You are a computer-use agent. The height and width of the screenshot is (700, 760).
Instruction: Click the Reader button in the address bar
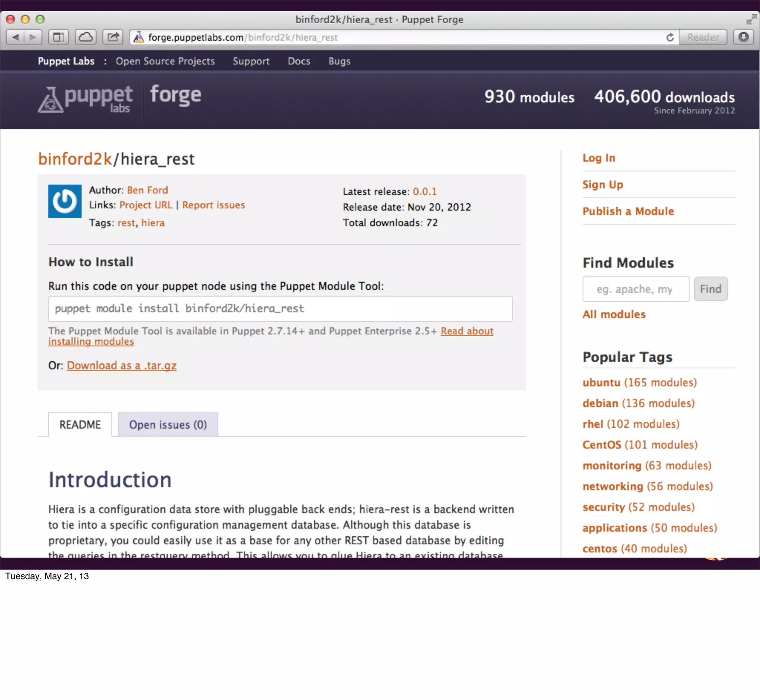(x=702, y=37)
